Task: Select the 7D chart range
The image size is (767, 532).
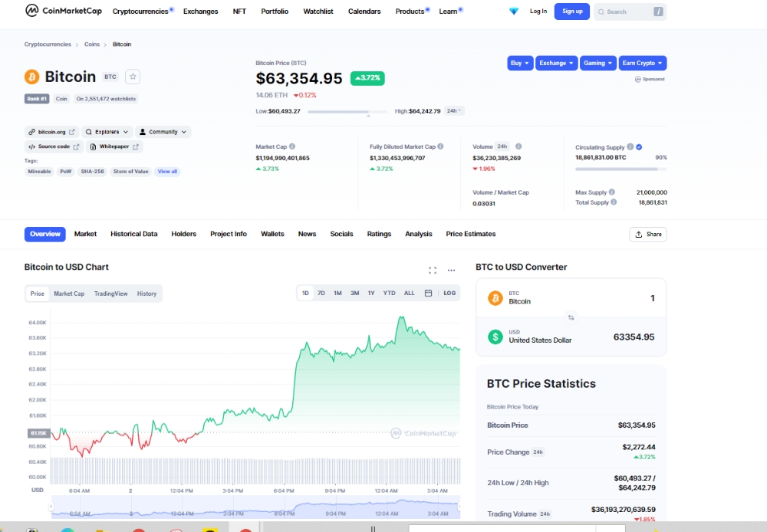Action: click(x=321, y=293)
